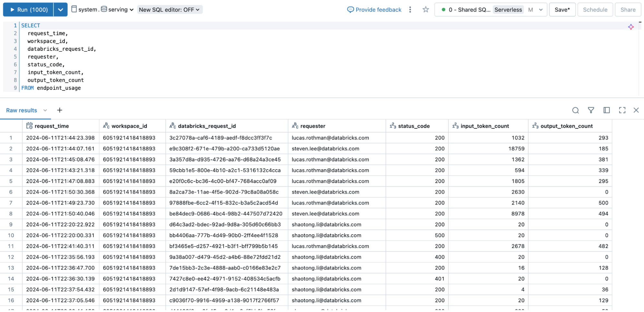Toggle New SQL editor OFF switch
This screenshot has width=644, height=312.
(x=169, y=10)
